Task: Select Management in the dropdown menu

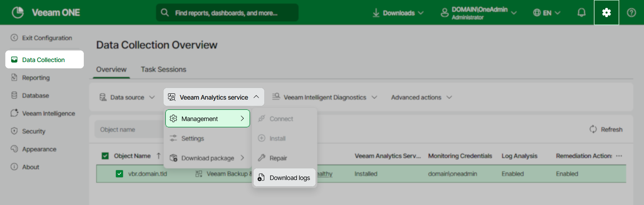Action: coord(208,119)
